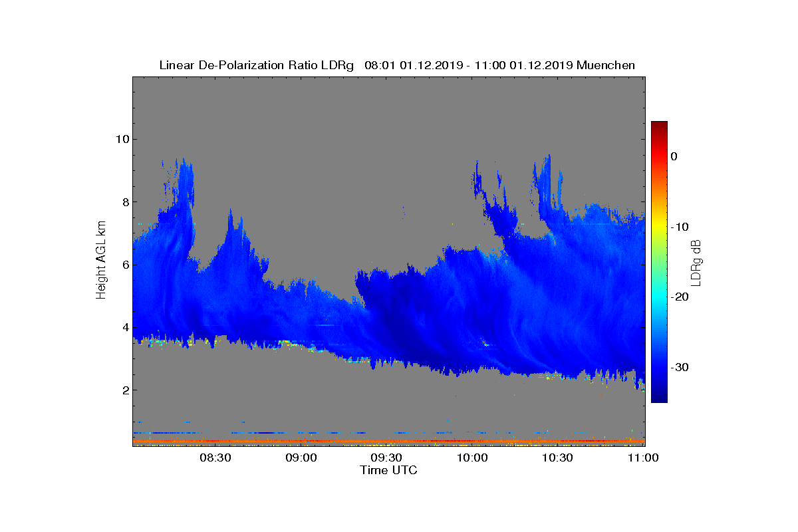Click the dark blue bottom of colorbar
798x532 pixels.
click(659, 398)
